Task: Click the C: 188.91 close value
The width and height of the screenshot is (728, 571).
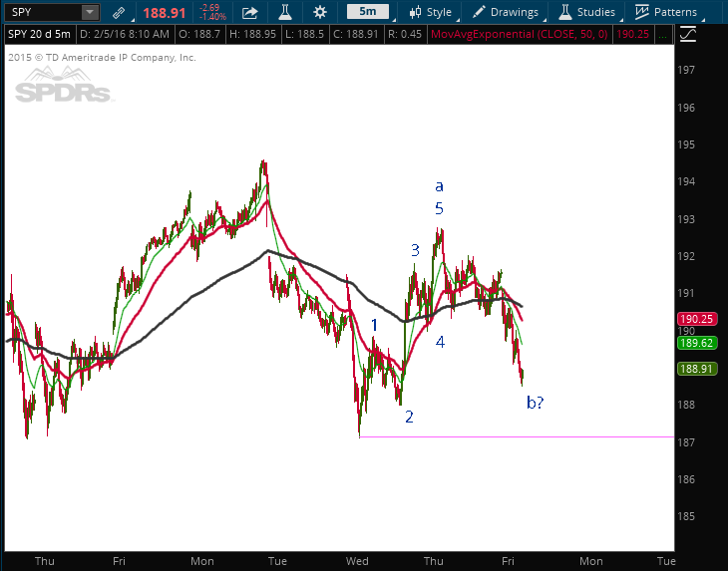Action: (357, 34)
